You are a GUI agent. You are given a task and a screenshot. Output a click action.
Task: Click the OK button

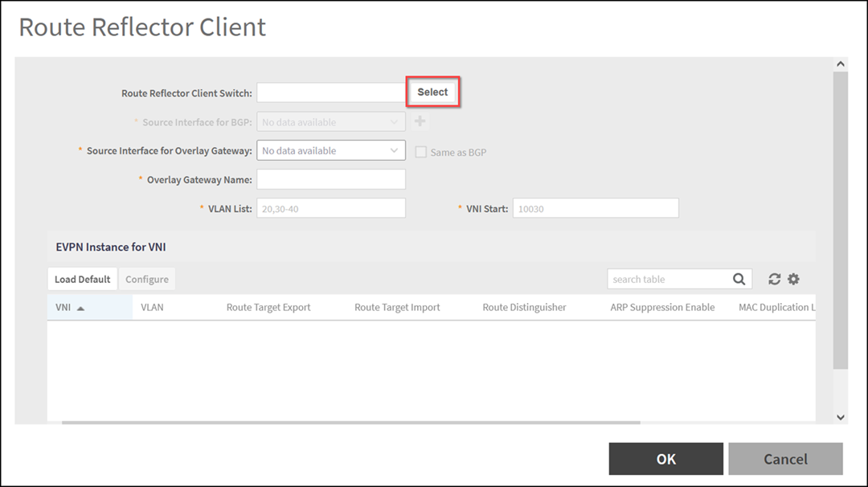[666, 459]
